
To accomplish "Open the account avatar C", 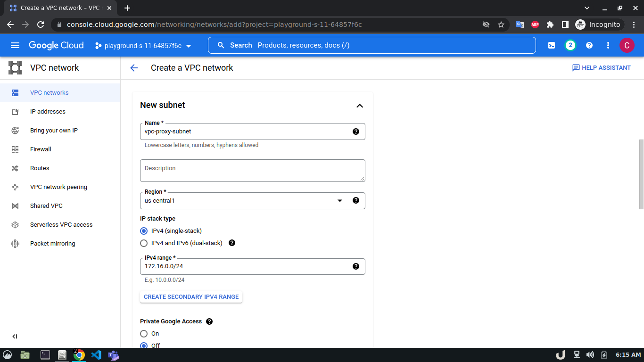I will (627, 45).
